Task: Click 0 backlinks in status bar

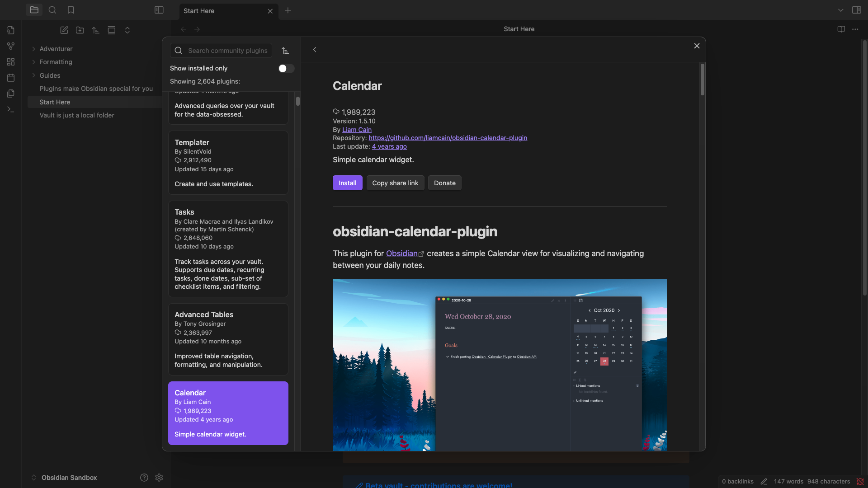Action: click(737, 482)
